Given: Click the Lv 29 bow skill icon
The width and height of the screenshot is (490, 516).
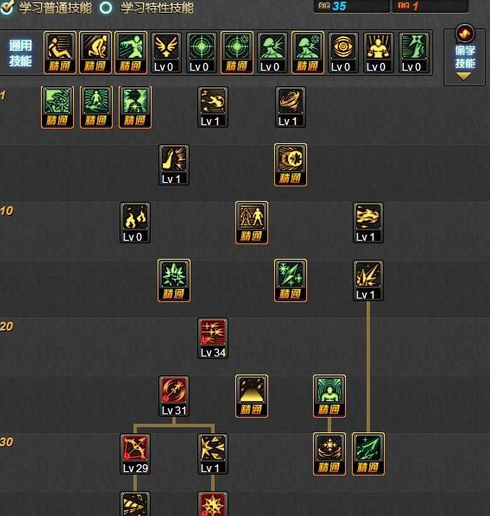Looking at the screenshot, I should click(x=135, y=454).
